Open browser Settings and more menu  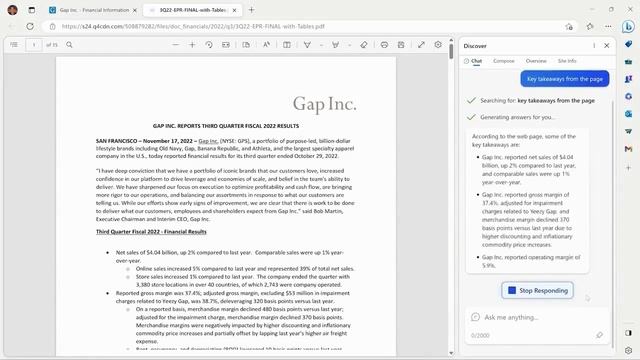(x=608, y=27)
